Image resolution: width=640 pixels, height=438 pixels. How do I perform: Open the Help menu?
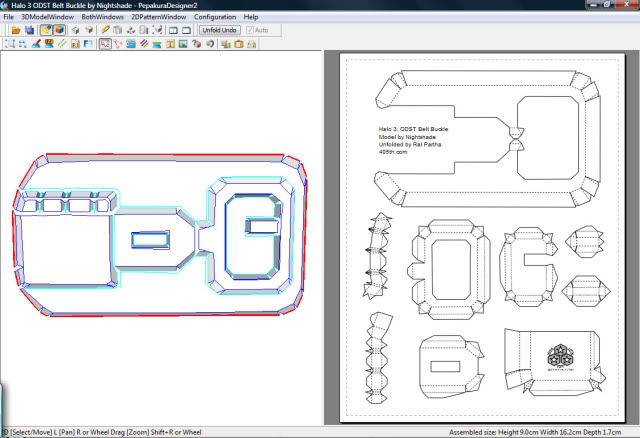(250, 17)
